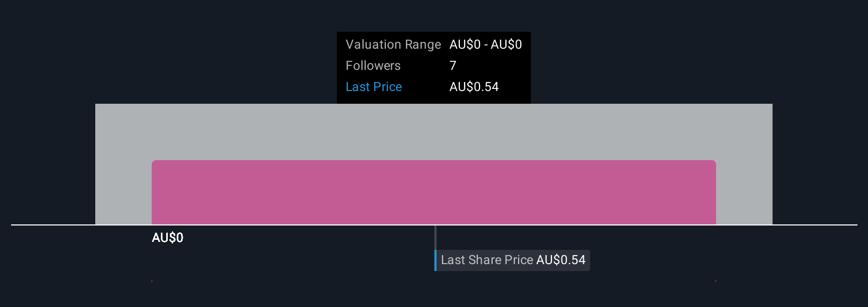Click the AU$0.54 value in the tooltip

(x=474, y=87)
